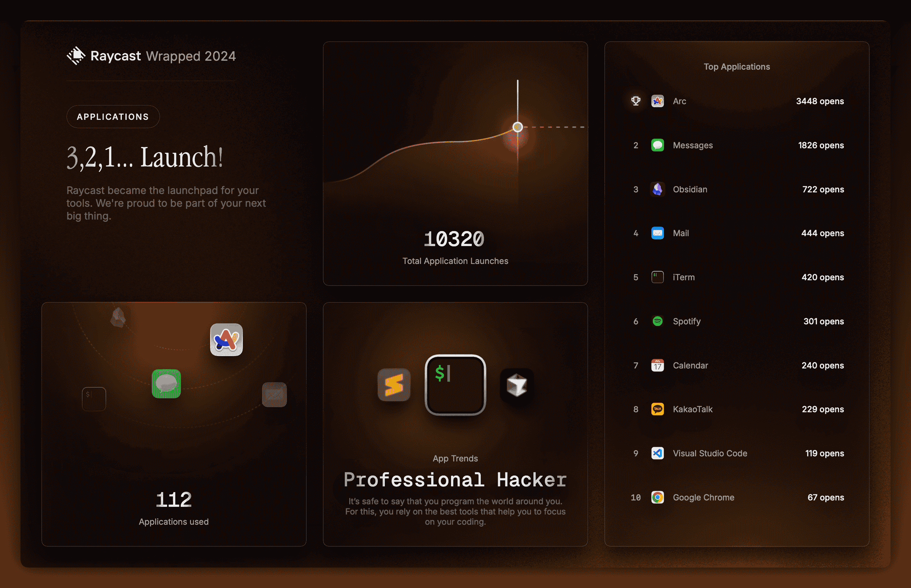Click the Messages icon in the list

click(x=657, y=145)
